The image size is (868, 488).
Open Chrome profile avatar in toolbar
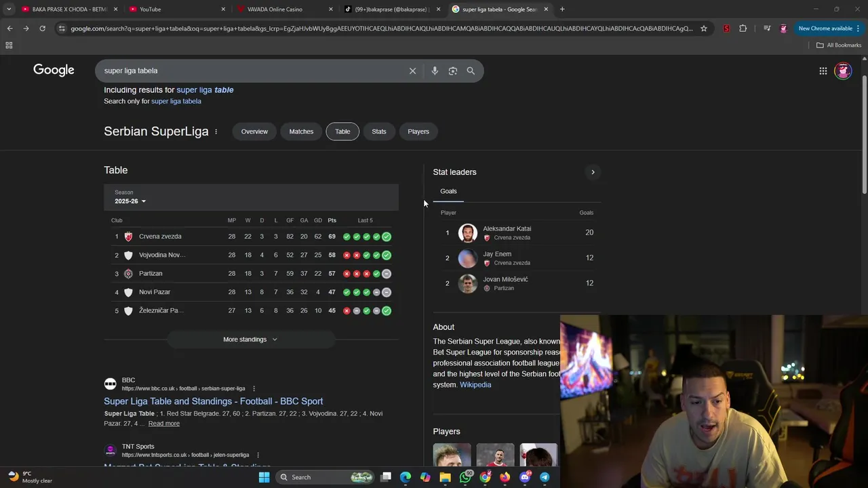click(783, 28)
